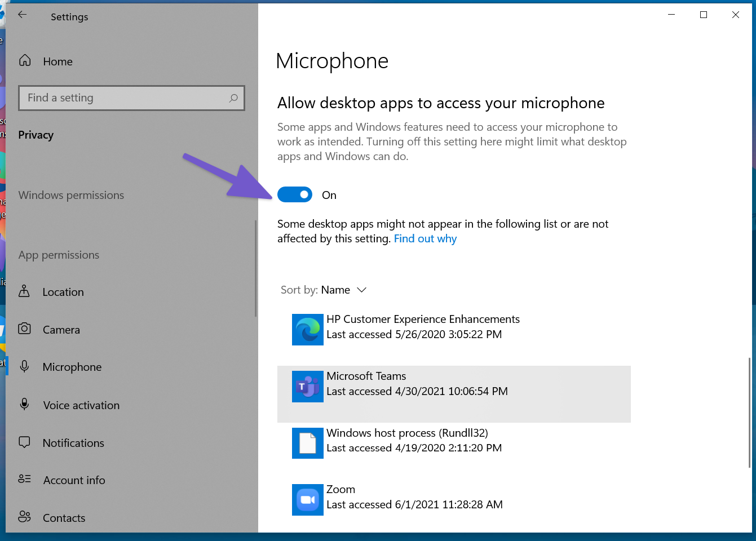Click 'Last accessed 6/1/2021 11:28:28 AM' text
756x541 pixels.
pos(414,504)
